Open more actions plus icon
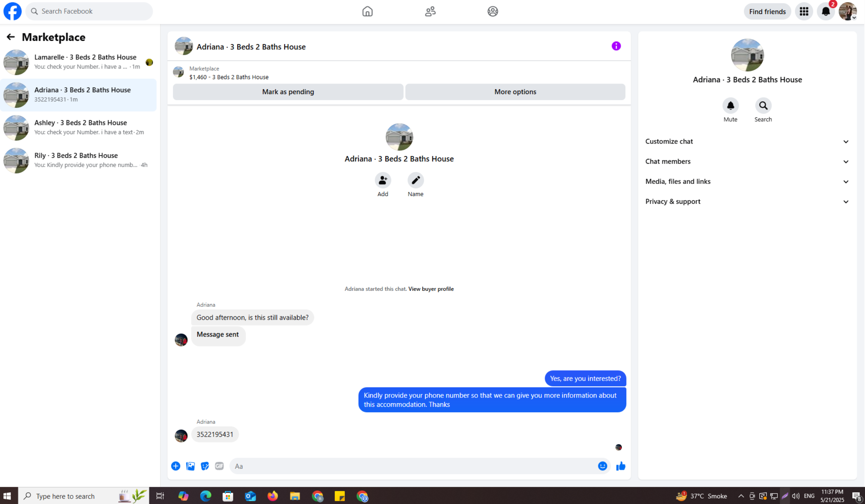The image size is (865, 504). 176,466
